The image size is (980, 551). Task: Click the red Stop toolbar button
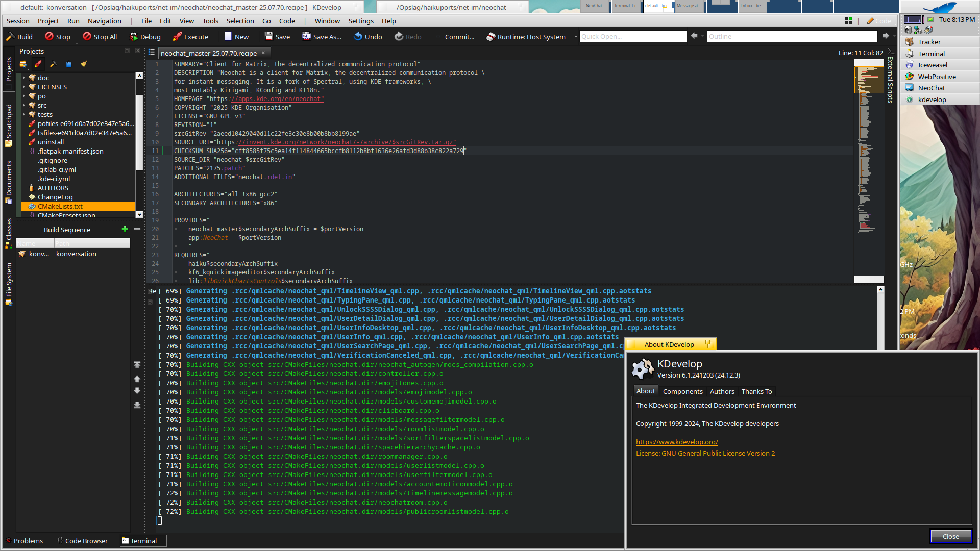(58, 37)
